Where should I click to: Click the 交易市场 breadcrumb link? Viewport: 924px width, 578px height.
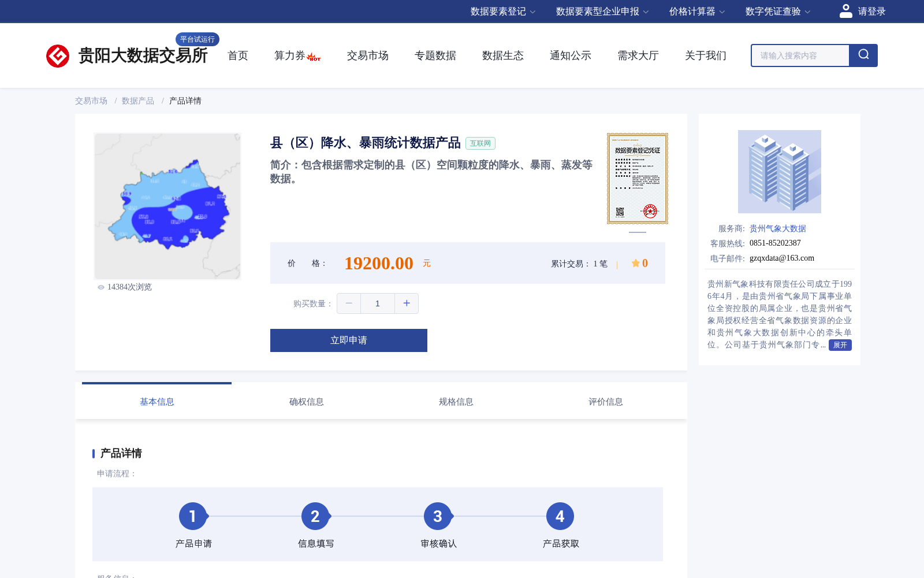pos(91,101)
